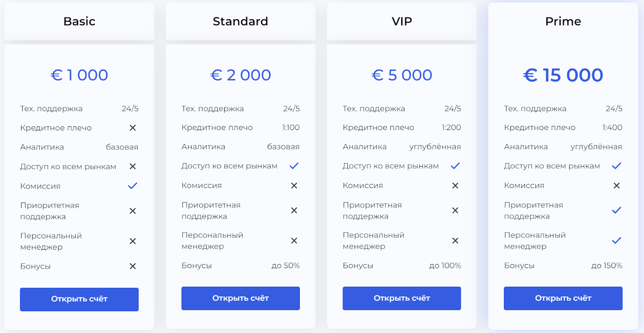
Task: Choose the VIP plan heading
Action: point(402,21)
